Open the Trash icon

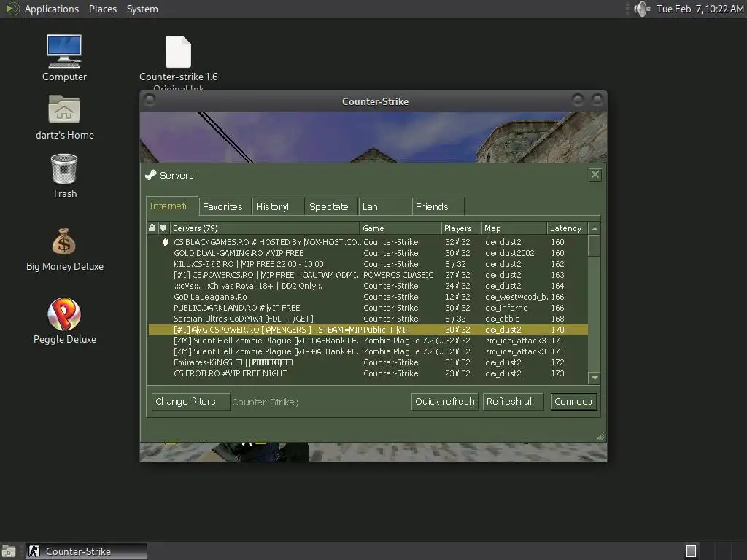(x=64, y=168)
